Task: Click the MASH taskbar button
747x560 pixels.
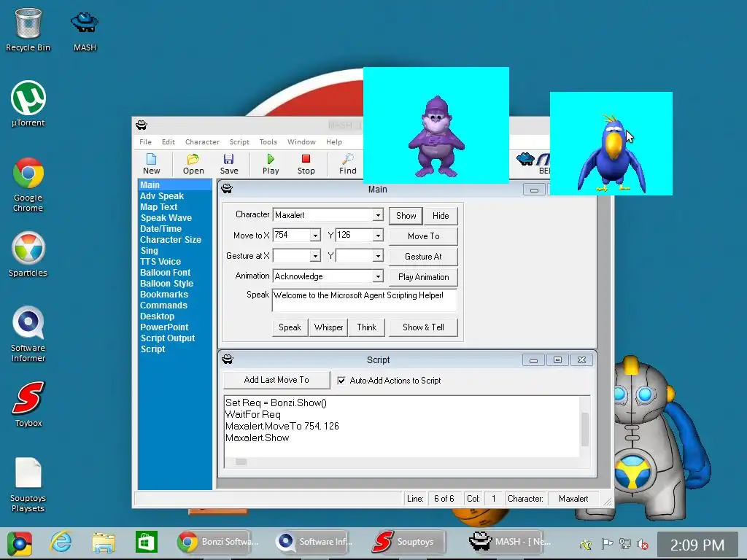Action: (511, 542)
